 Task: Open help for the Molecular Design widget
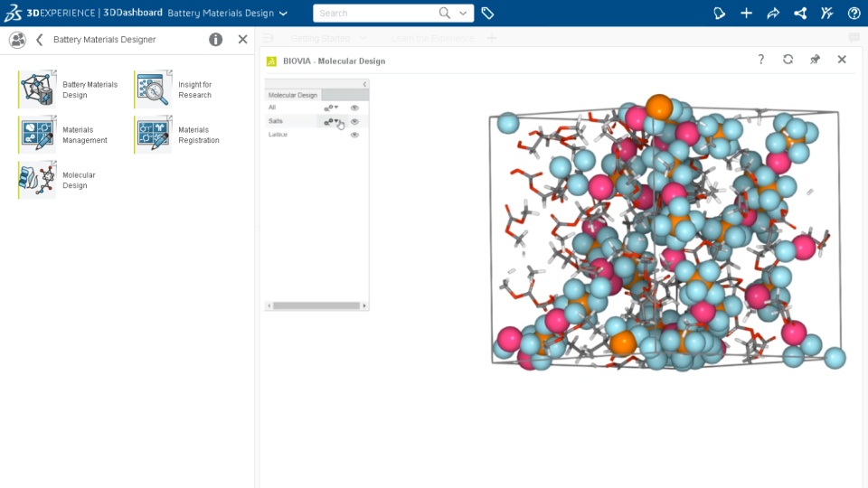click(761, 60)
